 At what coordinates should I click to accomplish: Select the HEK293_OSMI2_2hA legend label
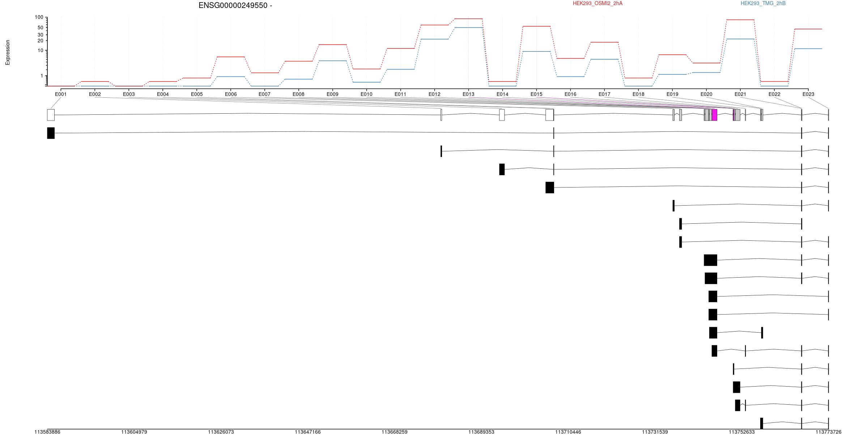[597, 3]
